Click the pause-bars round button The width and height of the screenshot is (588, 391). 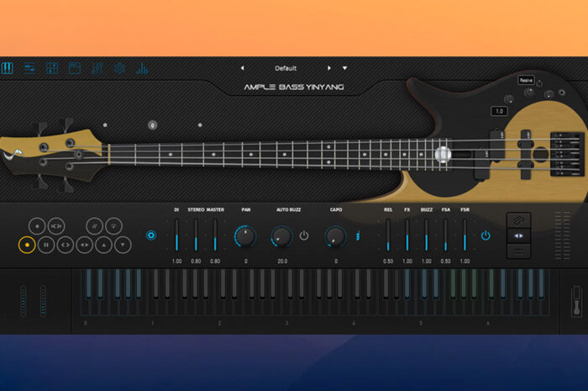click(x=46, y=245)
